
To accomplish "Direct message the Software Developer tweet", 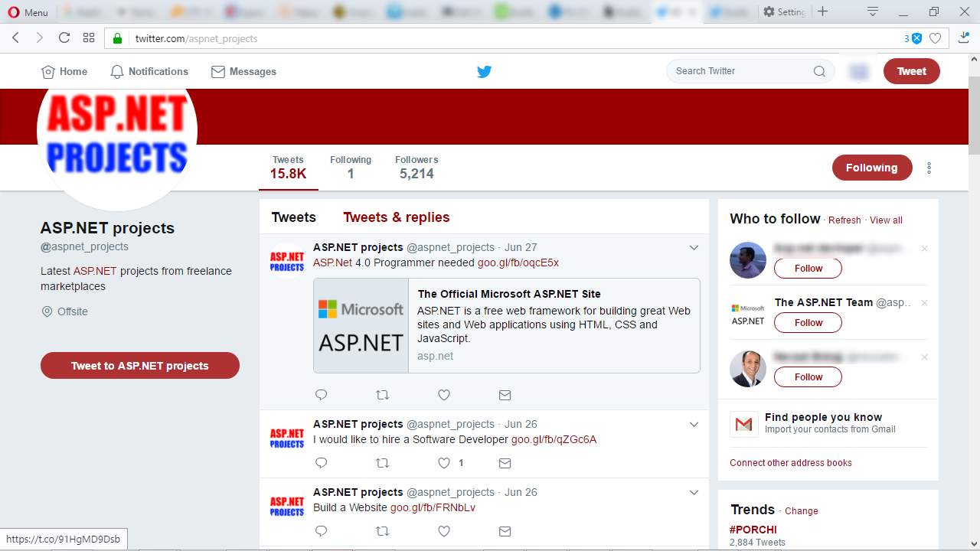I will coord(505,463).
